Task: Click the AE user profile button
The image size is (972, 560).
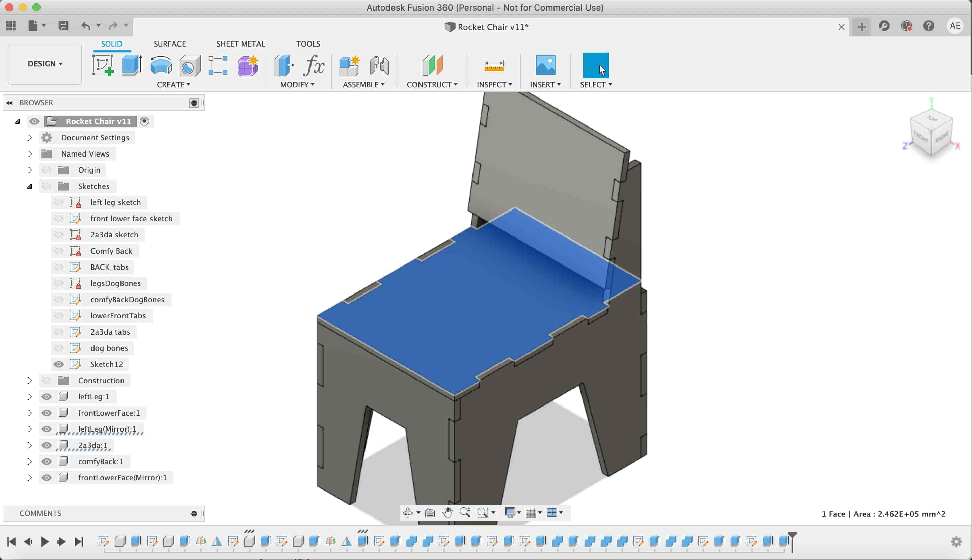Action: pyautogui.click(x=955, y=26)
